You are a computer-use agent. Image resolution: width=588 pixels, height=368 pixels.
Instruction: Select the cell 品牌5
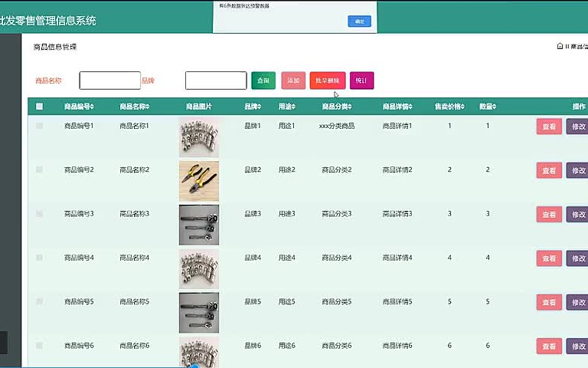pyautogui.click(x=253, y=301)
